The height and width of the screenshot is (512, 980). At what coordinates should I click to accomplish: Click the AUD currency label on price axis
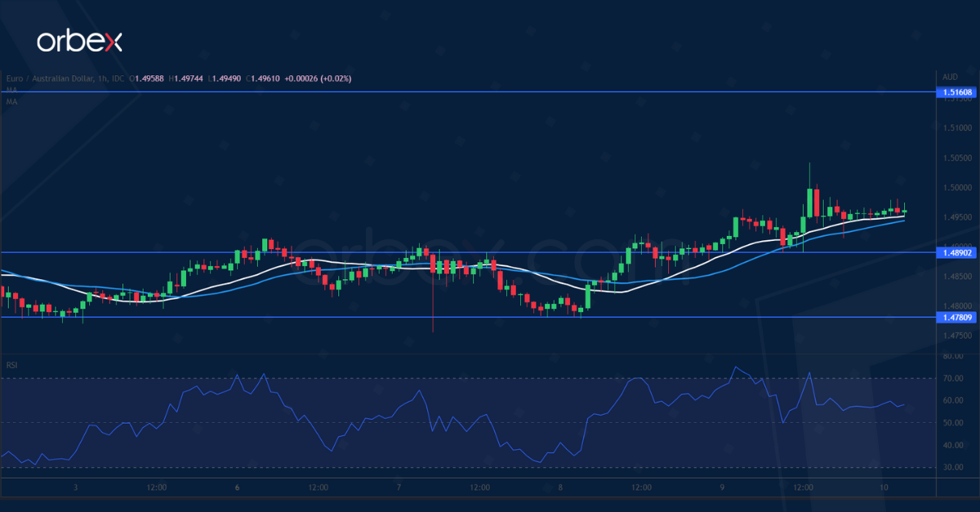(950, 77)
